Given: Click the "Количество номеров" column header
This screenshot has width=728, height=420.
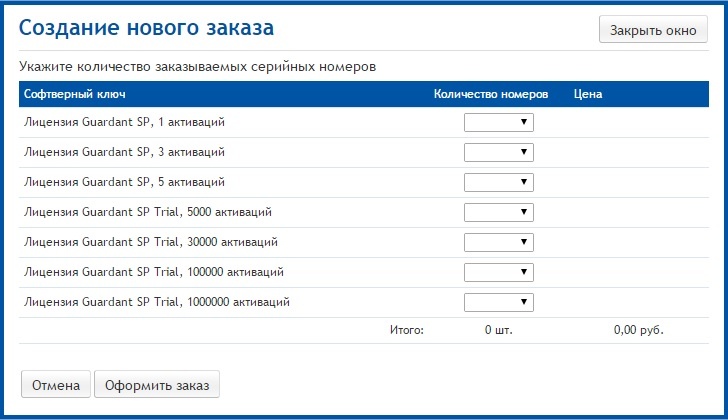Looking at the screenshot, I should click(490, 94).
